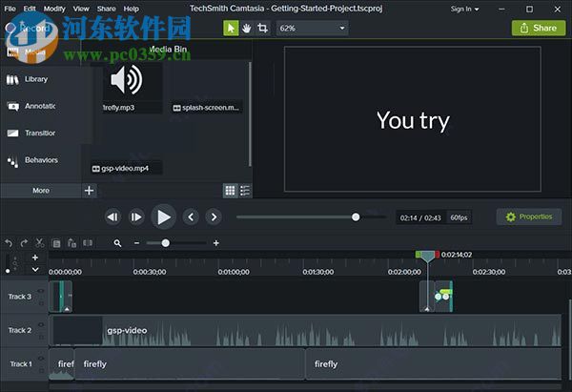Open the Help menu
This screenshot has width=572, height=392.
coord(131,9)
